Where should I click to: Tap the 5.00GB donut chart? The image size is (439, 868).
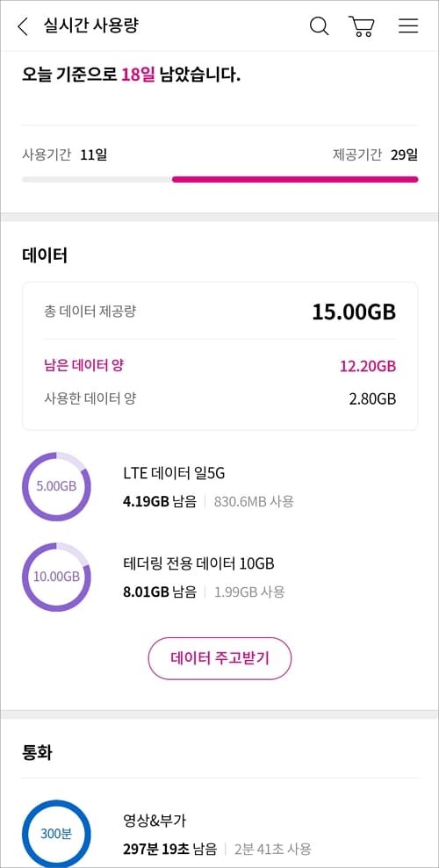point(56,486)
